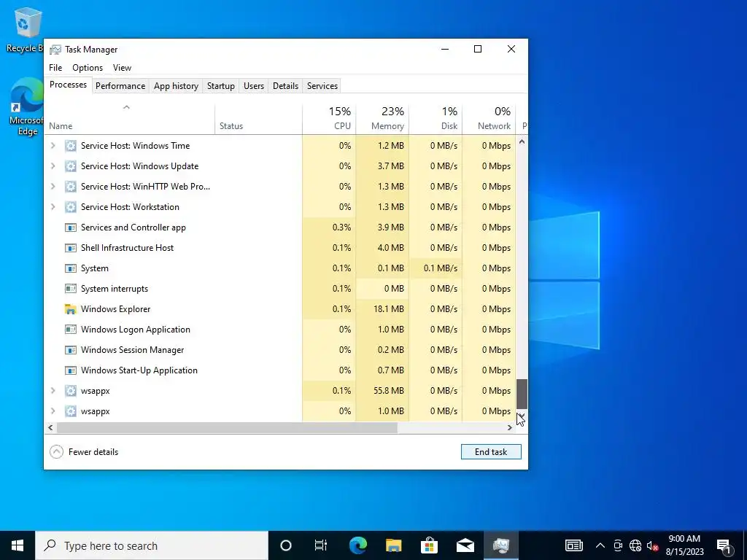Click the System interrupts icon
Screen dimensions: 747x560
(71, 289)
